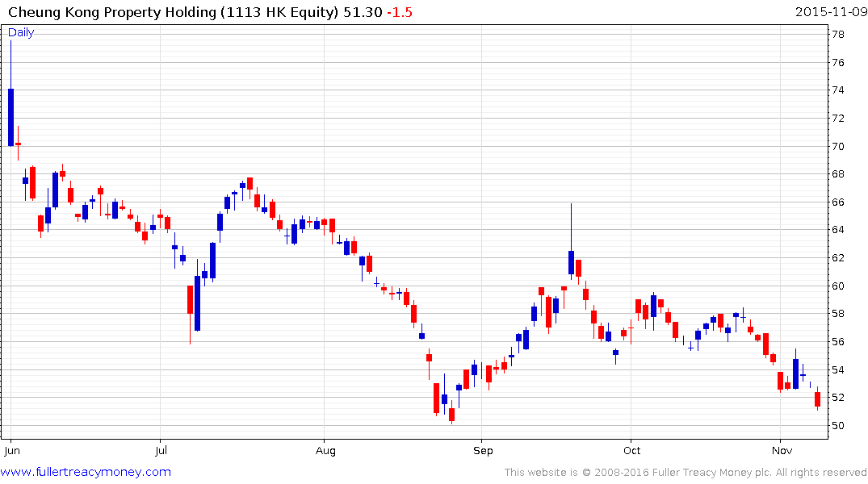Click the 'Jun' x-axis label
Image resolution: width=868 pixels, height=484 pixels.
click(x=12, y=450)
